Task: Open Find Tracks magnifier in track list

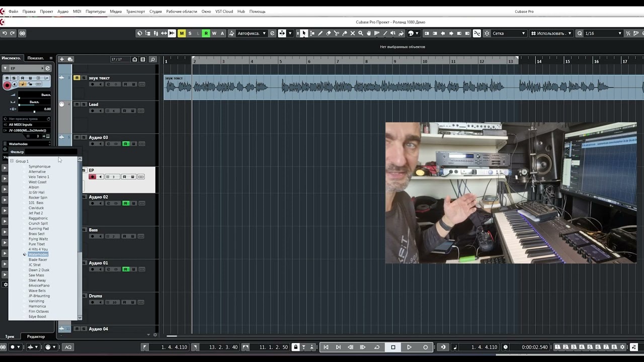Action: [153, 59]
